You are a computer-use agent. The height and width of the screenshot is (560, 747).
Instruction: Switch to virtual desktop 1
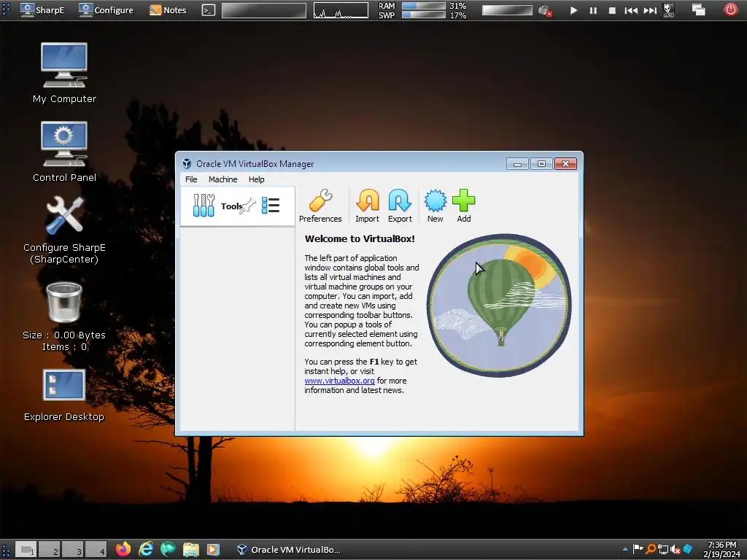pyautogui.click(x=26, y=550)
